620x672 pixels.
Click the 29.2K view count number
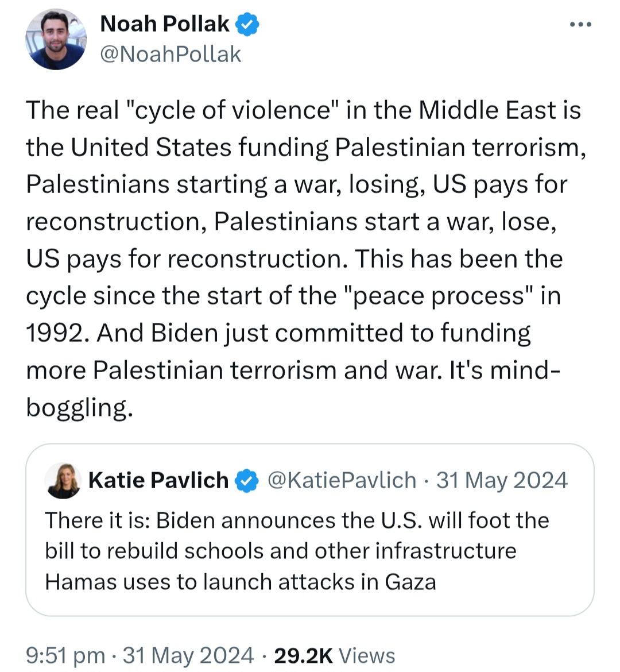[303, 655]
